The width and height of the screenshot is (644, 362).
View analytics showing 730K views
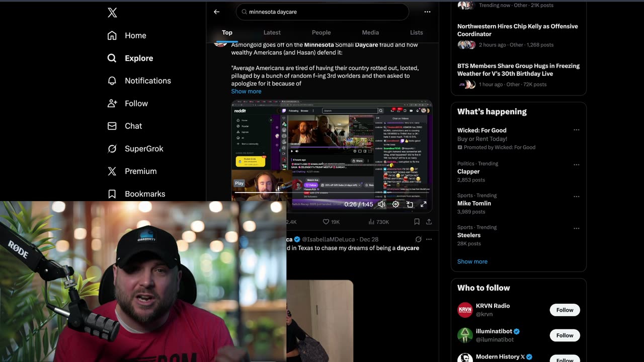click(x=378, y=222)
